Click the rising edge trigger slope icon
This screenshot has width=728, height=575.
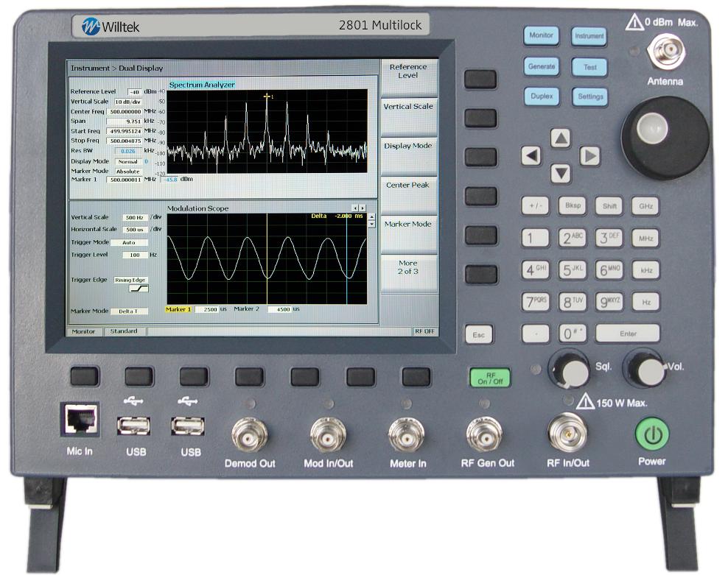tap(139, 289)
